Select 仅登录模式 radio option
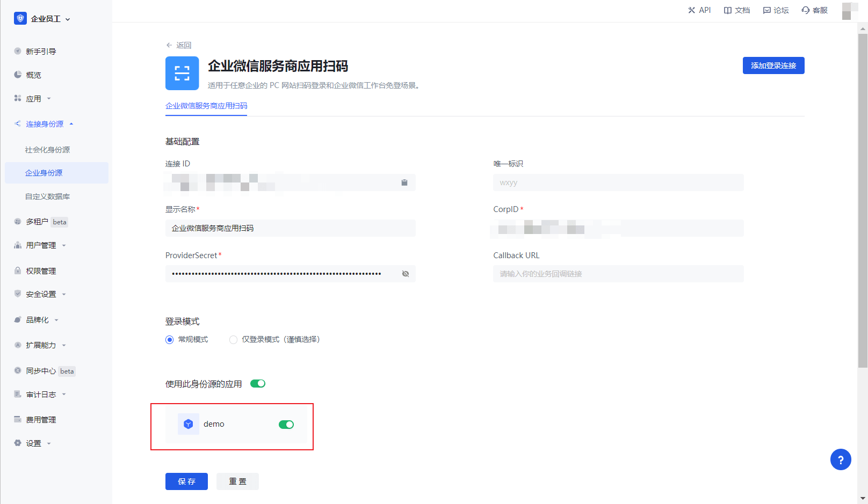This screenshot has height=504, width=868. click(x=233, y=340)
